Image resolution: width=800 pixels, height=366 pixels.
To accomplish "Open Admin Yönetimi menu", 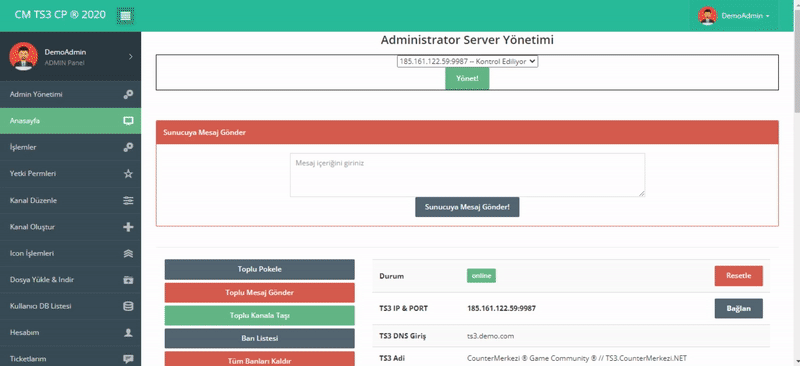I will 70,94.
